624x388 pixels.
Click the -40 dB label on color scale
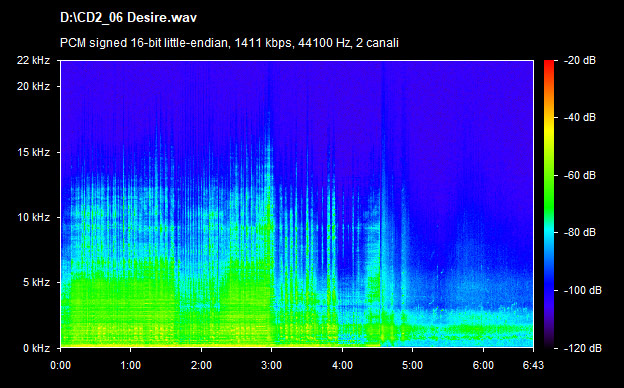click(x=580, y=117)
